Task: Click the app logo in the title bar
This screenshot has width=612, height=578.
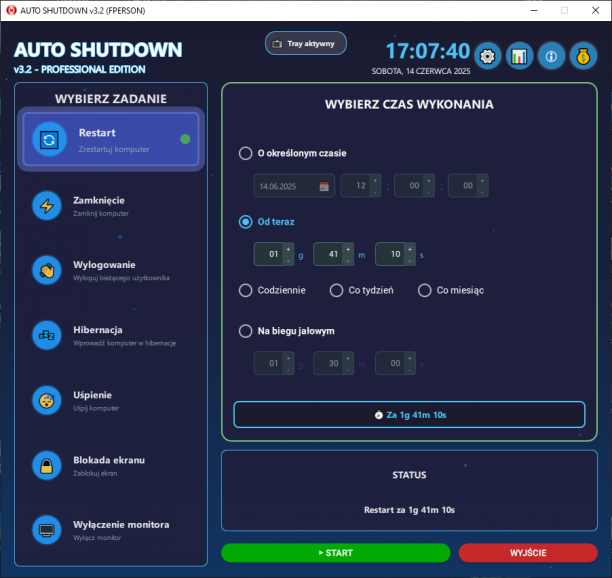Action: (x=11, y=10)
